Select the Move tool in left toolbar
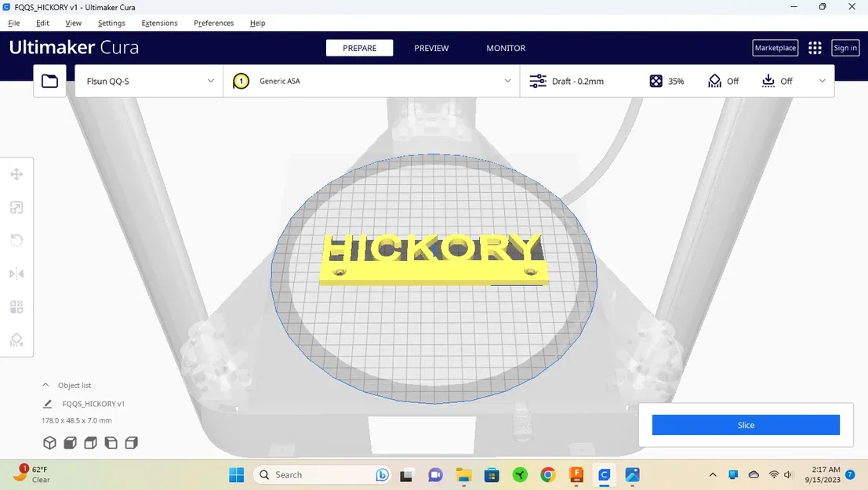 [16, 174]
